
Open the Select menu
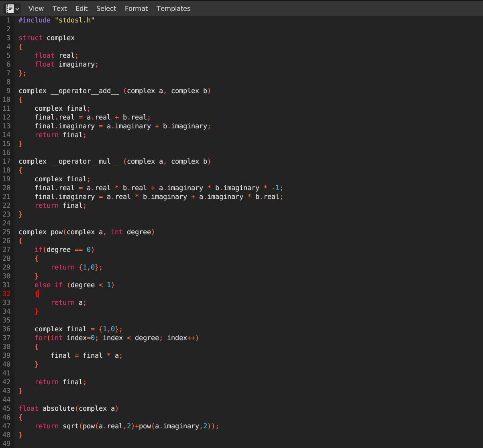point(106,8)
